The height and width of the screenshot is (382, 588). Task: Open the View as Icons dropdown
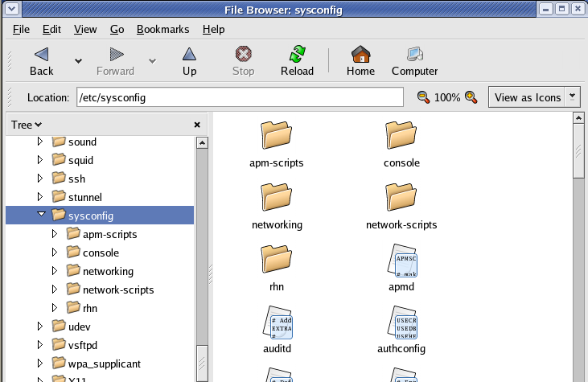(x=572, y=97)
